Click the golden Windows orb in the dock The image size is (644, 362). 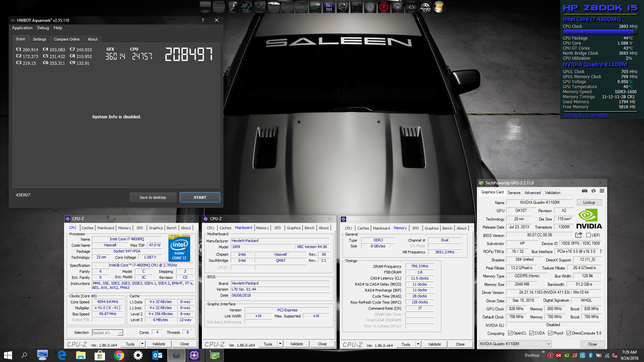click(x=439, y=7)
